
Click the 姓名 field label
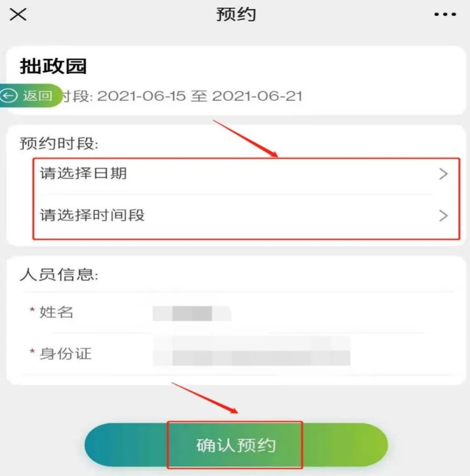point(56,312)
